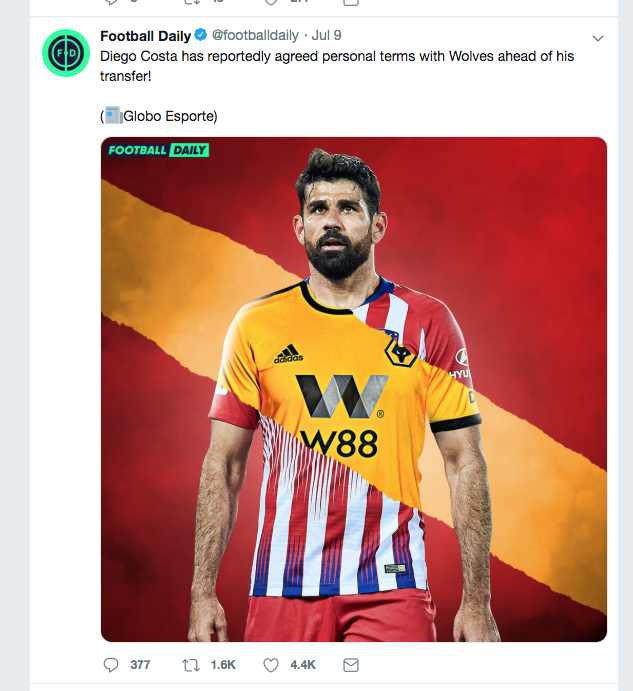Click the 4.4K likes count
The width and height of the screenshot is (633, 691).
[x=303, y=665]
